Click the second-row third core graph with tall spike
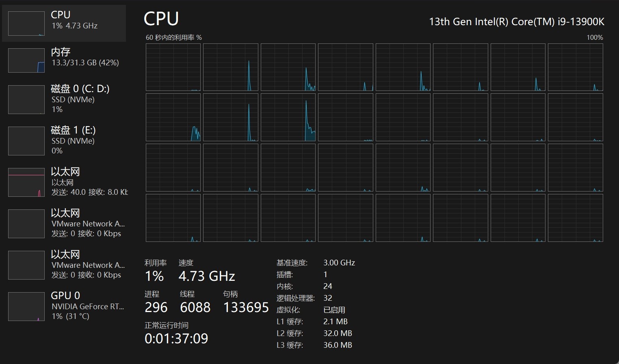The width and height of the screenshot is (619, 364). point(288,117)
